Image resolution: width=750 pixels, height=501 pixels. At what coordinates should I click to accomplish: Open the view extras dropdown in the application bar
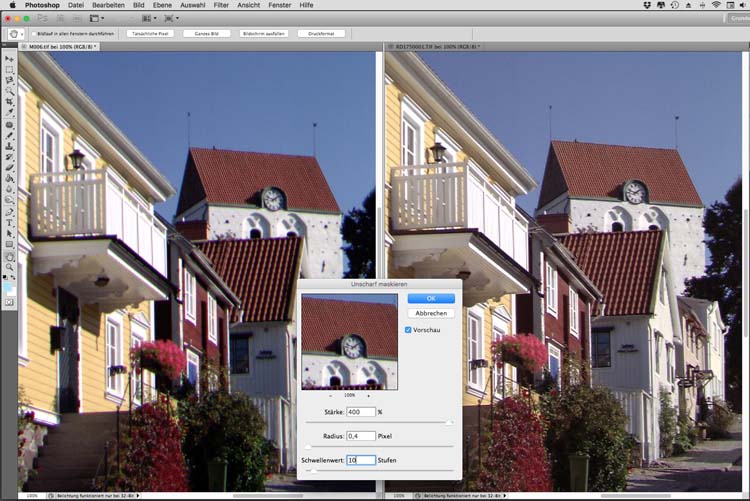coord(98,18)
